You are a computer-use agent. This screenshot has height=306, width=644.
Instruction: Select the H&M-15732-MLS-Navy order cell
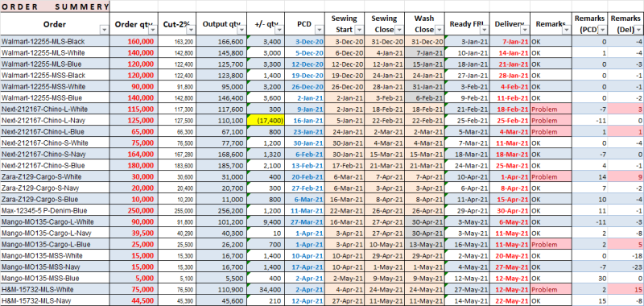tap(55, 300)
